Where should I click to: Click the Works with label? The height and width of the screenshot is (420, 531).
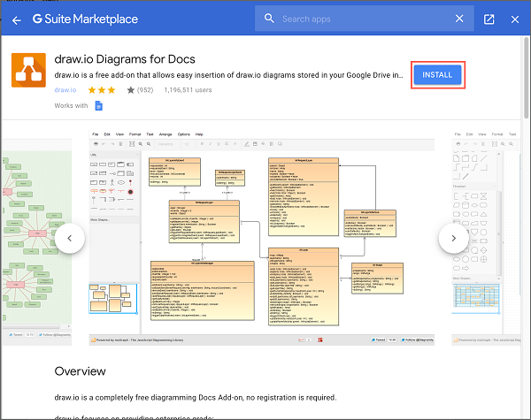71,105
